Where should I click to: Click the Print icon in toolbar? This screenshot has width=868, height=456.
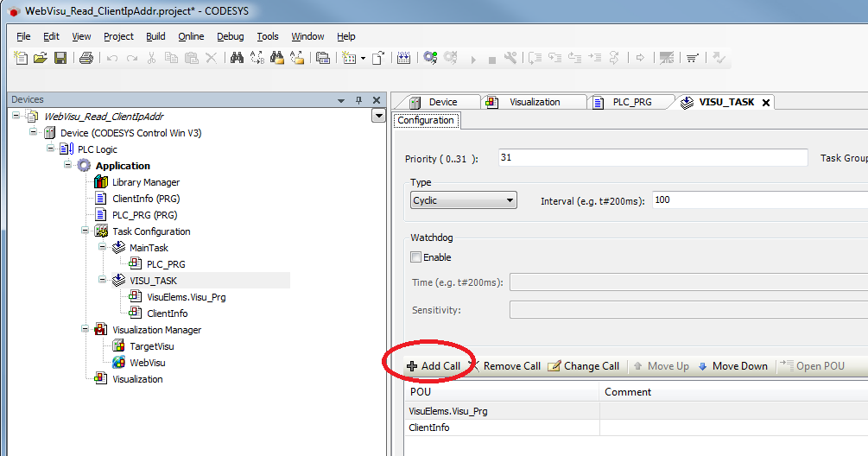86,58
